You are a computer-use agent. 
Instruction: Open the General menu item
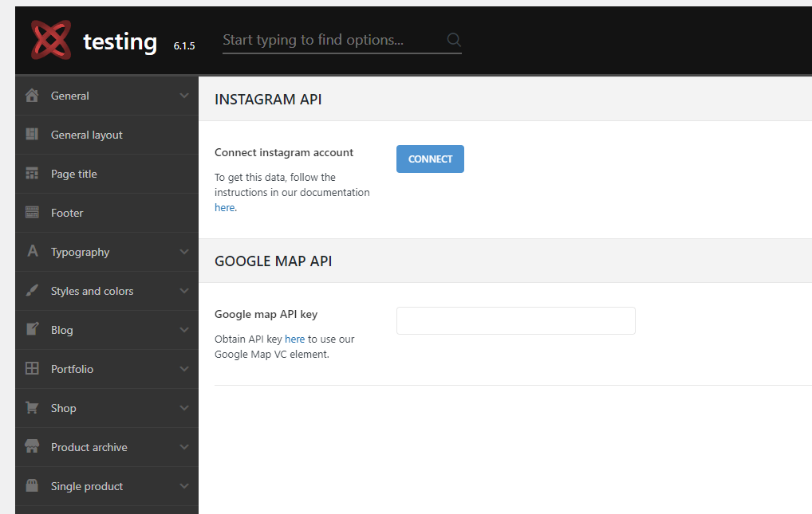point(107,96)
